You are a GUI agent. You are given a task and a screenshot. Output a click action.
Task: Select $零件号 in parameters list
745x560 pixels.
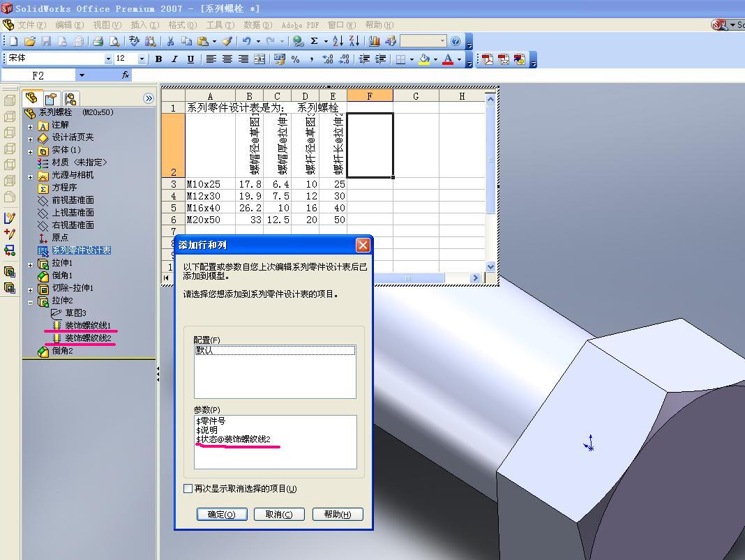[x=211, y=421]
